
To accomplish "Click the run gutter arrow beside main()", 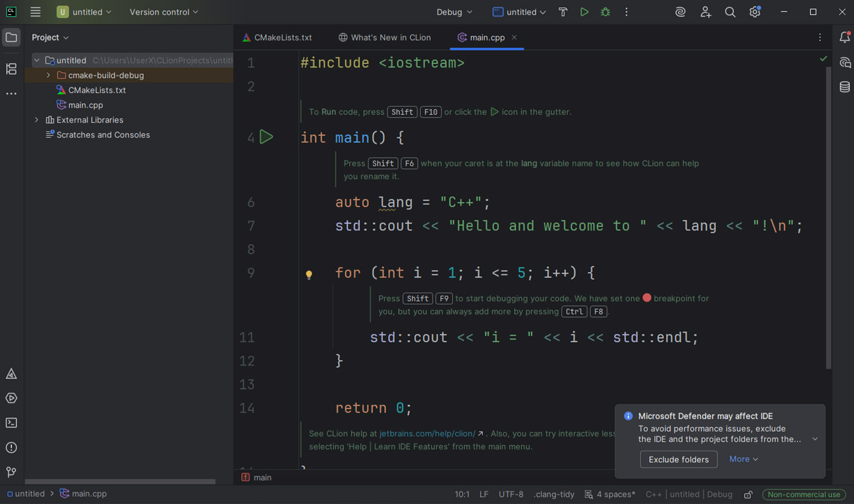I will click(266, 137).
